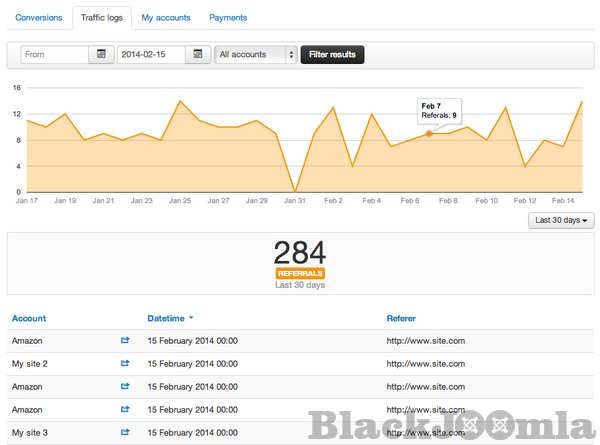Go to the Payments tab
Viewport: 600px width, 445px height.
point(227,18)
